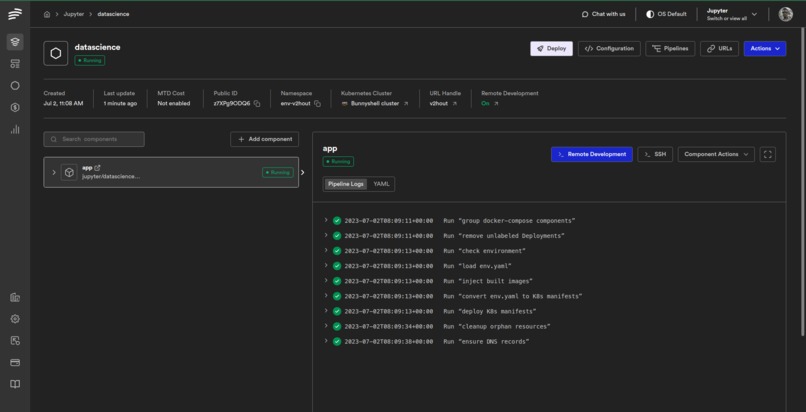
Task: Open the Environments layers sidebar icon
Action: (x=15, y=42)
